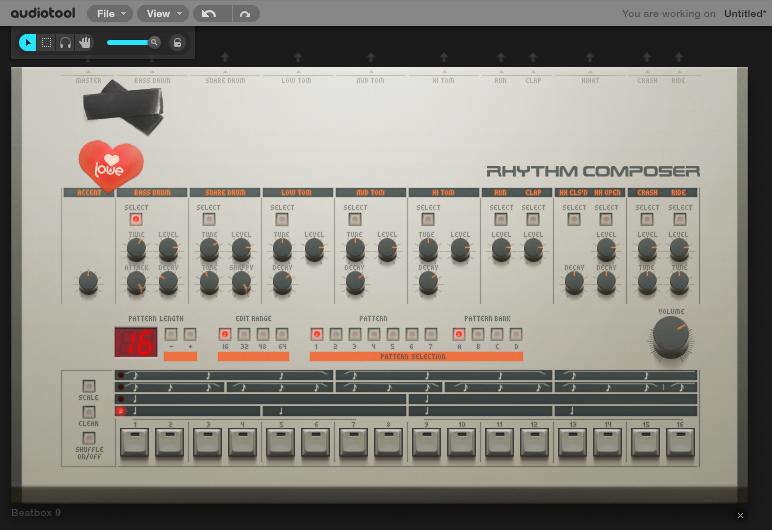This screenshot has width=772, height=530.
Task: Choose the hand pan tool
Action: (85, 43)
